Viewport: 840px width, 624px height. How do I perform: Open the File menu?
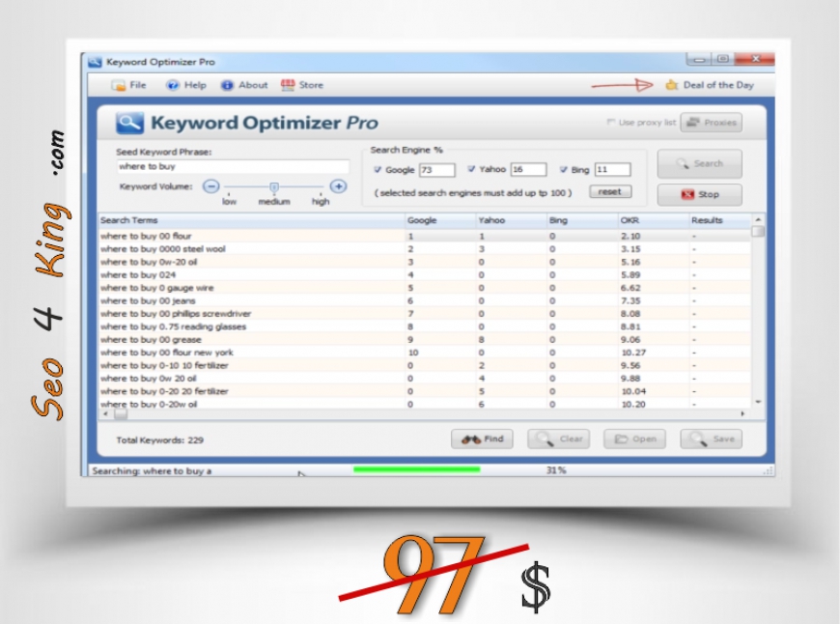coord(128,85)
